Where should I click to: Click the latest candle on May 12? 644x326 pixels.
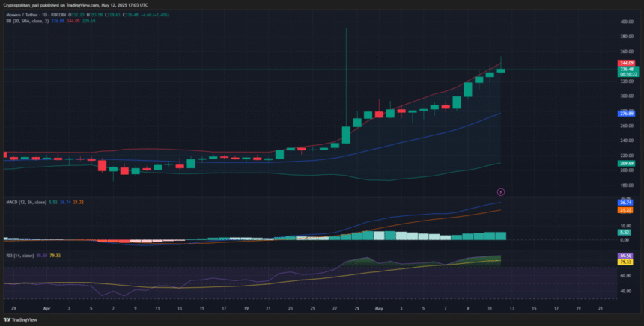tap(501, 70)
